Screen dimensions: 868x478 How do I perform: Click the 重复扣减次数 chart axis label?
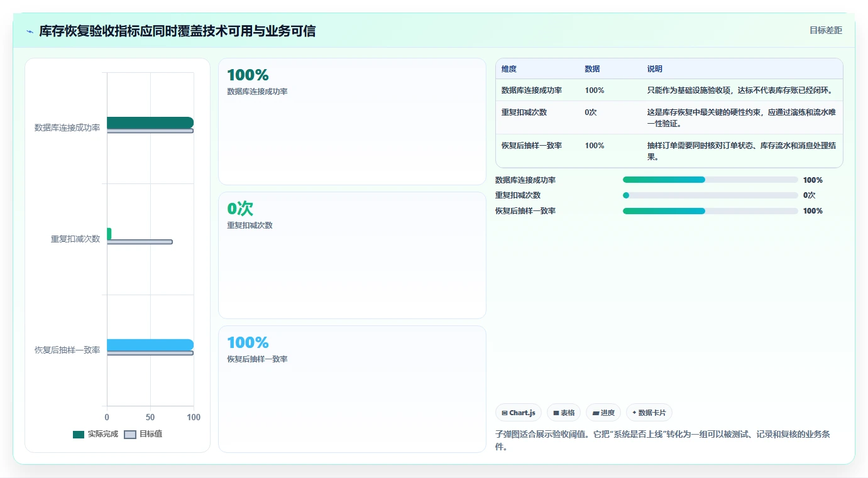click(x=75, y=239)
